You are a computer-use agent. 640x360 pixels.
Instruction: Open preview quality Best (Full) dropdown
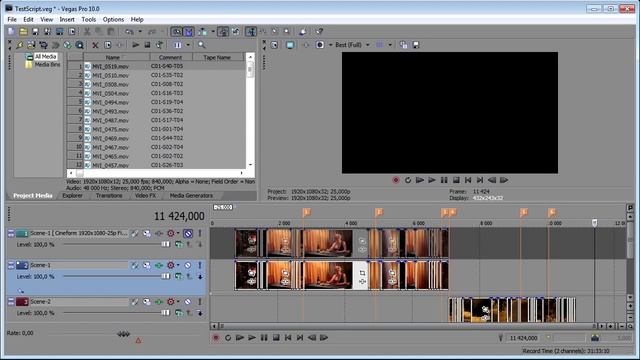(353, 45)
